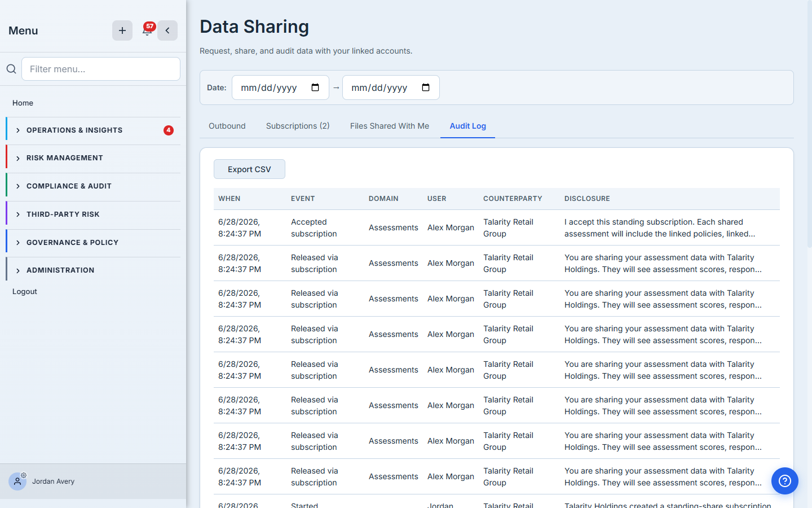The width and height of the screenshot is (812, 508).
Task: Click the plus add button in menu header
Action: click(x=122, y=30)
